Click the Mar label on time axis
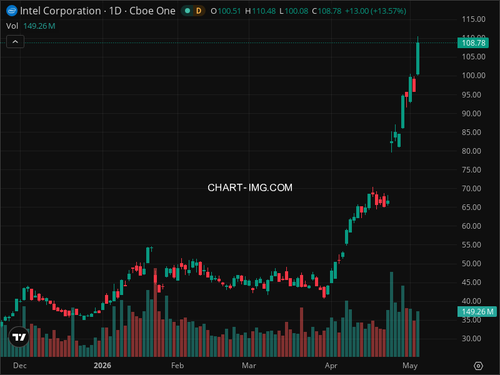 [x=249, y=366]
